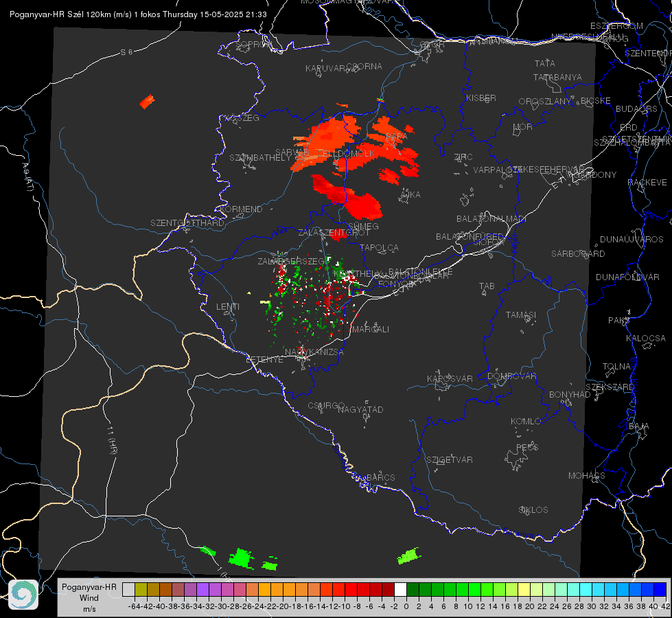Click the S 6 road label
Viewport: 672px width, 618px height.
[126, 52]
